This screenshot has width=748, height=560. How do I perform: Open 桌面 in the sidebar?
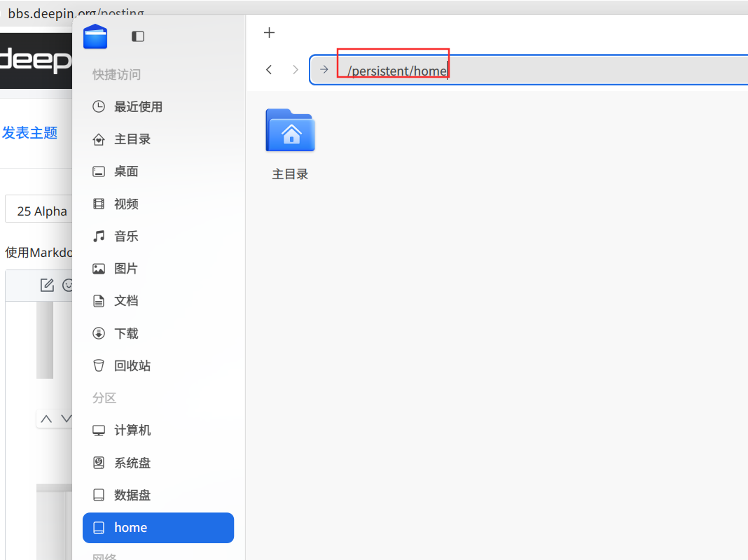point(158,171)
